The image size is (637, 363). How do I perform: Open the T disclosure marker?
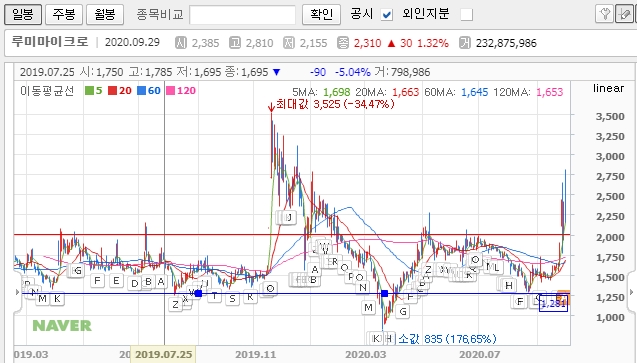[x=214, y=296]
